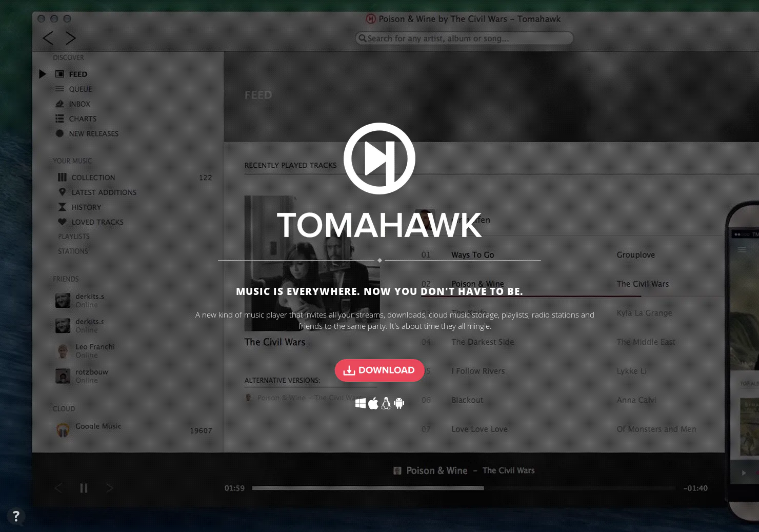Open Feed in the sidebar
This screenshot has width=759, height=532.
pyautogui.click(x=78, y=74)
